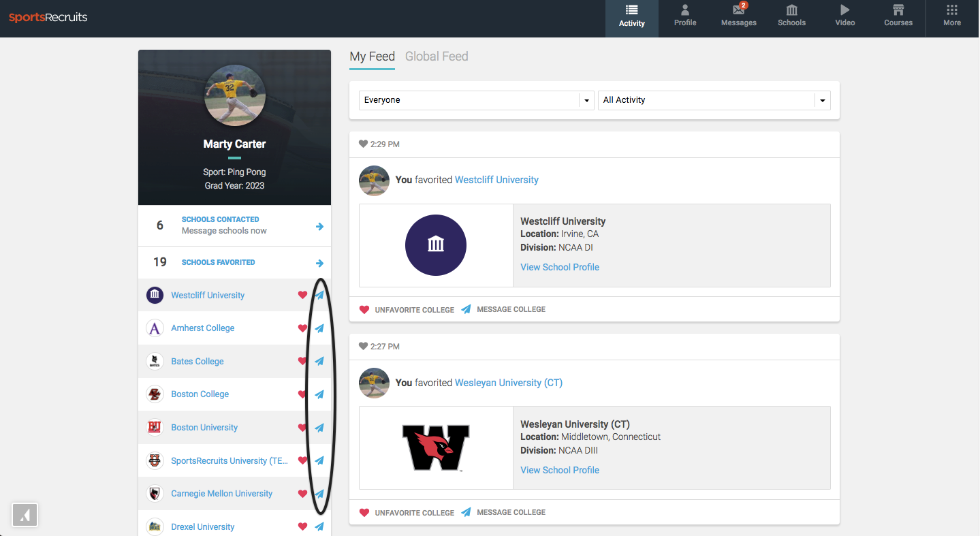The width and height of the screenshot is (980, 536).
Task: Click the arrow beside Schools Favorited
Action: [x=319, y=262]
